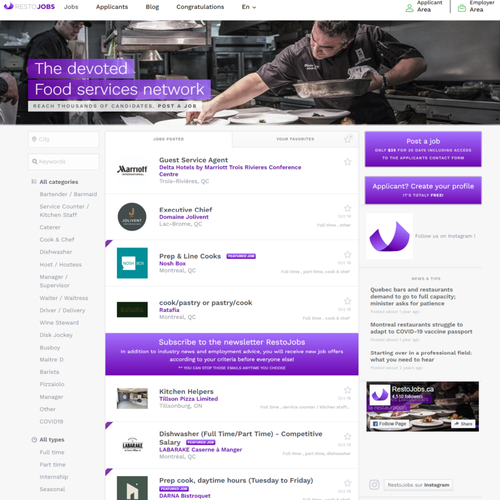Click the Nosh Box teal logo

point(132,263)
